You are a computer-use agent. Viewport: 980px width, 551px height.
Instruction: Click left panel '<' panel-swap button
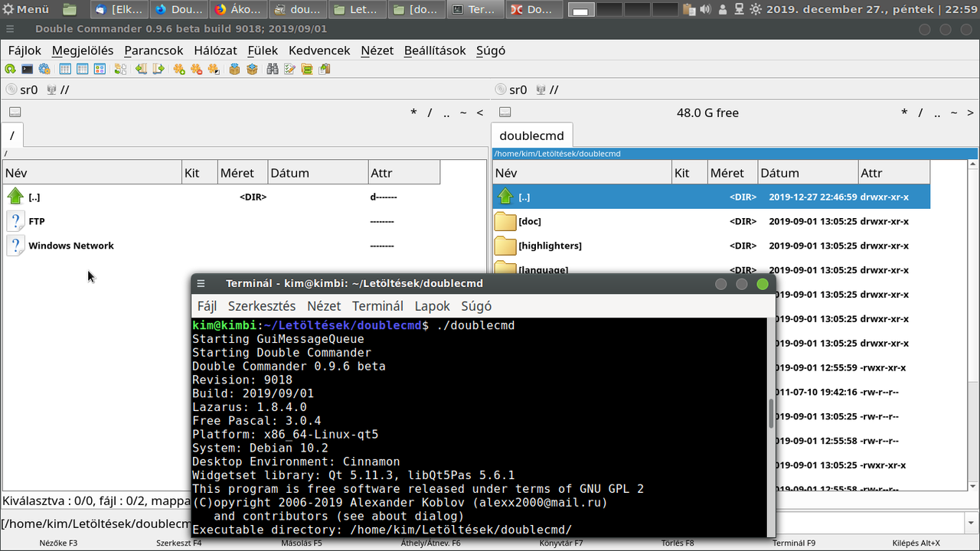click(480, 113)
